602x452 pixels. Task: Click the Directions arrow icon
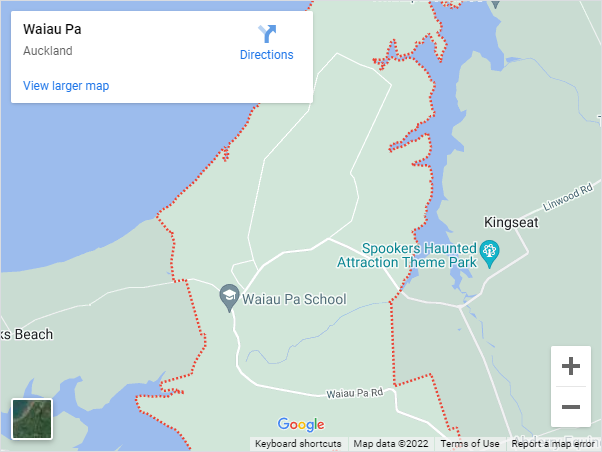click(267, 34)
